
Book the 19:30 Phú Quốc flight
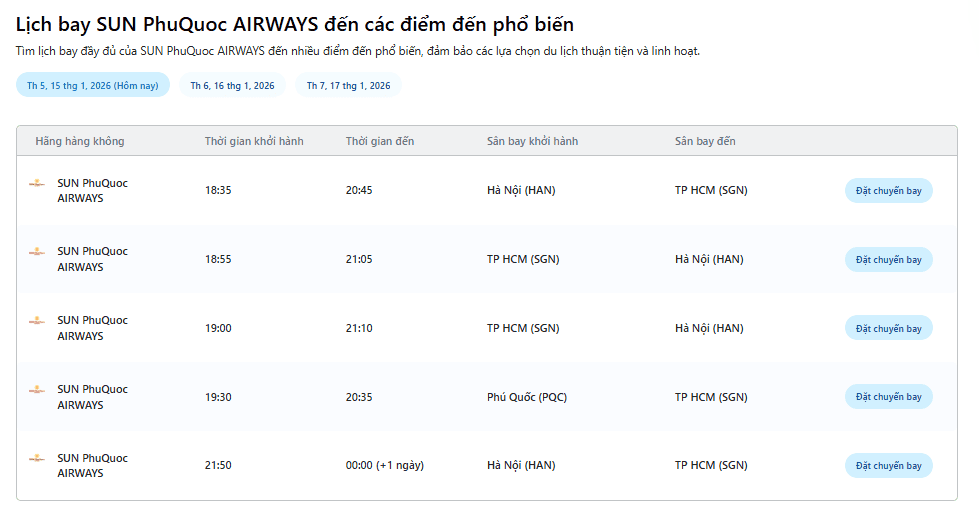[888, 397]
